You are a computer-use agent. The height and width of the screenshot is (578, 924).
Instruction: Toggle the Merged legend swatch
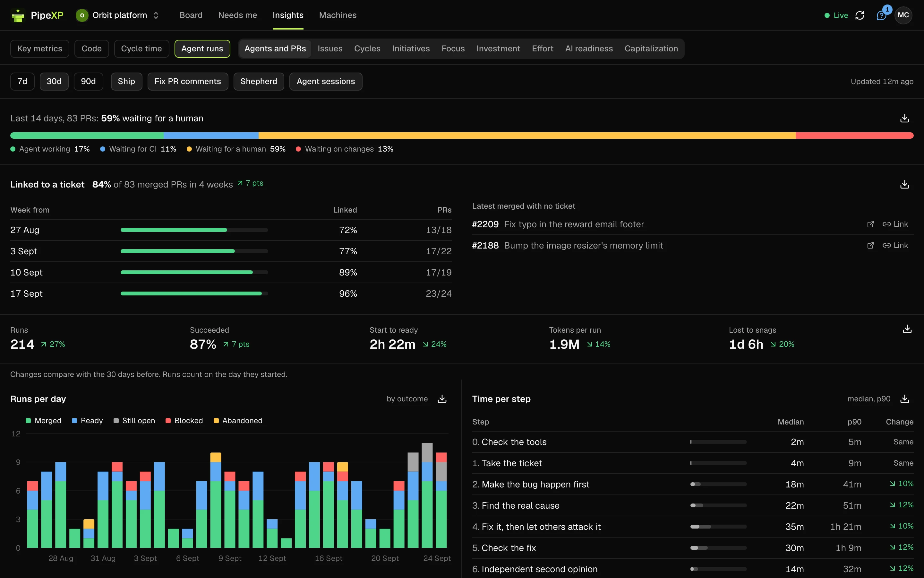[x=28, y=421]
